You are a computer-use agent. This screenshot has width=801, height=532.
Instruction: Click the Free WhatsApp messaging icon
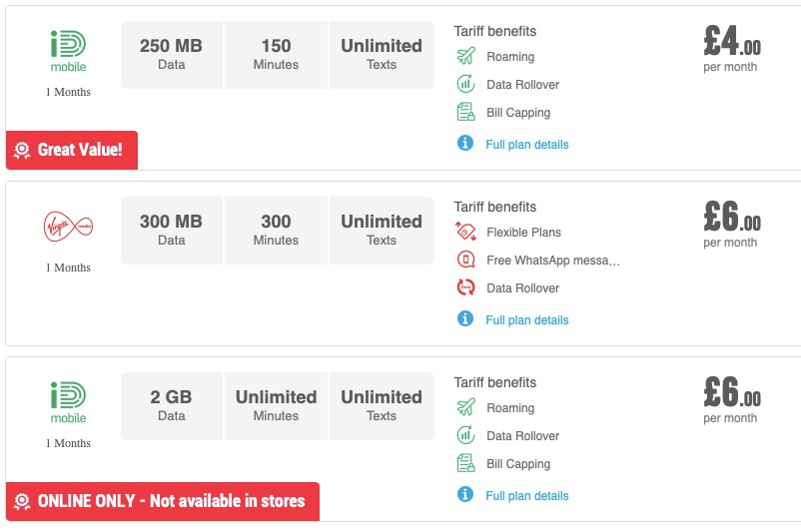point(464,261)
